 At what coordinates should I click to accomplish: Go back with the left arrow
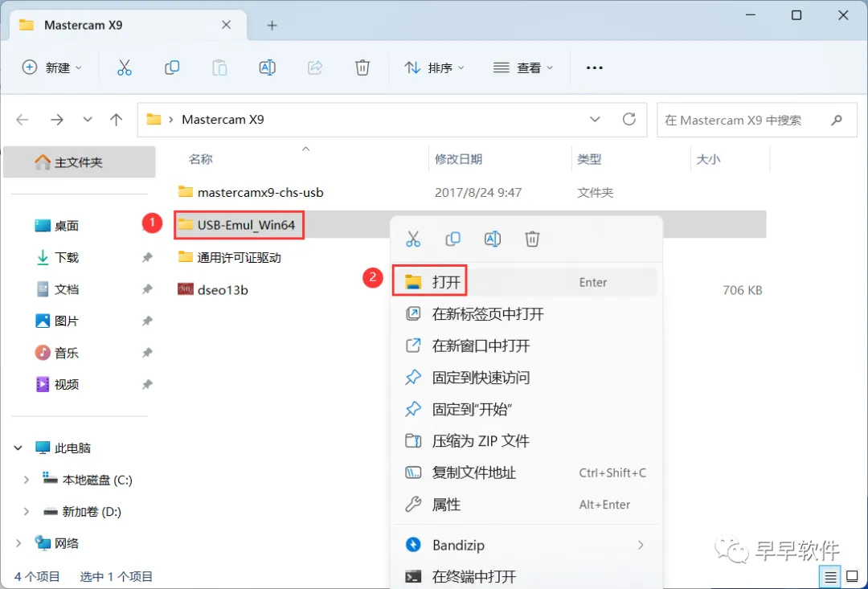pyautogui.click(x=23, y=120)
